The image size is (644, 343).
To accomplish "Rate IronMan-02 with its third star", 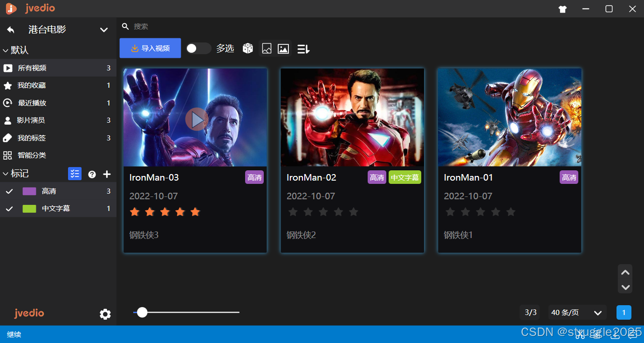I will point(323,212).
